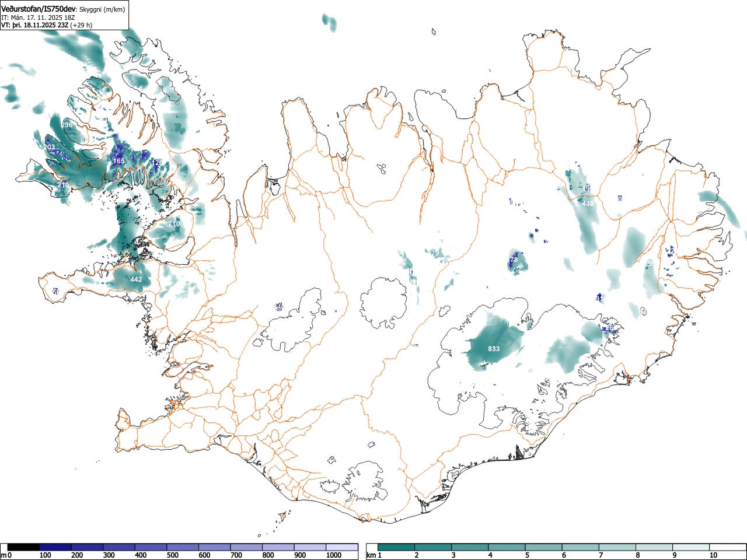Select the 8–9 km legend swatch
This screenshot has width=747, height=560.
point(654,547)
